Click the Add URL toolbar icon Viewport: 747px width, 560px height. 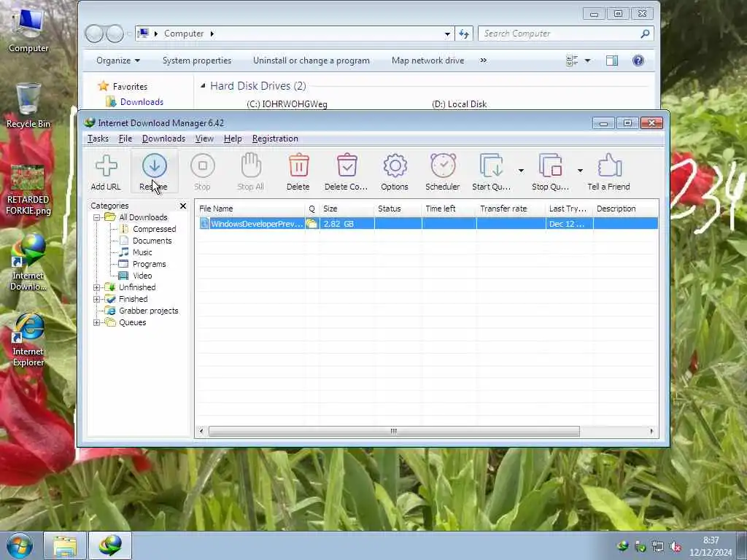click(106, 172)
